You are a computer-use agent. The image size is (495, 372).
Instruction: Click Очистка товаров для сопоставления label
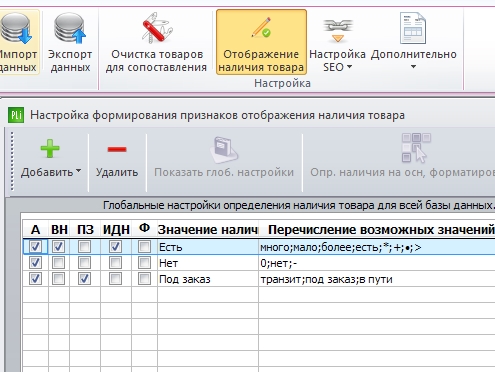tap(156, 61)
